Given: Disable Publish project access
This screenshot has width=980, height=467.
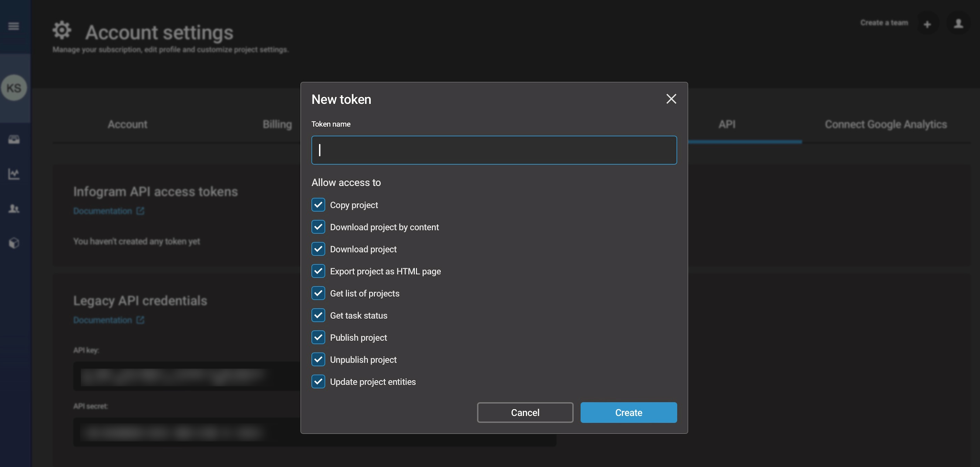Looking at the screenshot, I should (x=318, y=337).
